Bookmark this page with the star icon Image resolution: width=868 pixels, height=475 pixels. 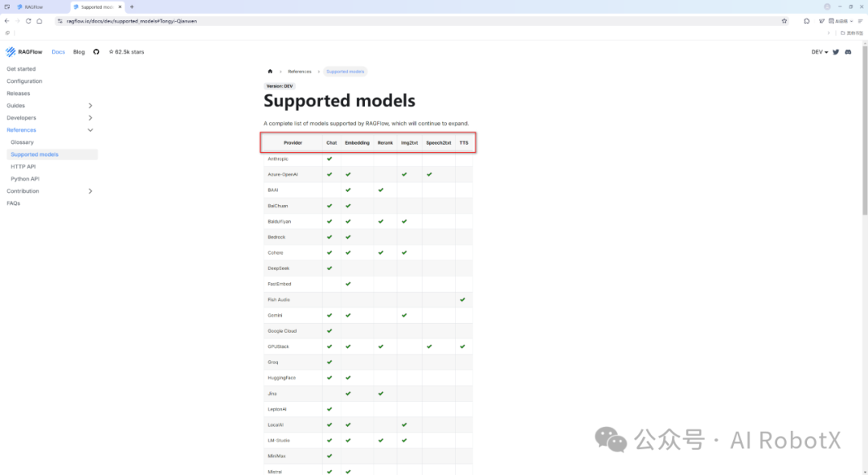point(784,21)
